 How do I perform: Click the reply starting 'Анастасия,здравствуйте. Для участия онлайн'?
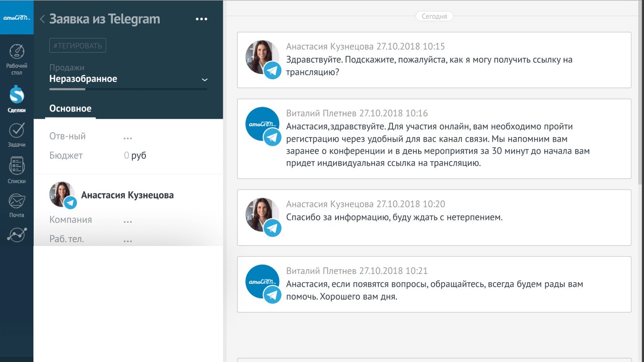tap(438, 145)
